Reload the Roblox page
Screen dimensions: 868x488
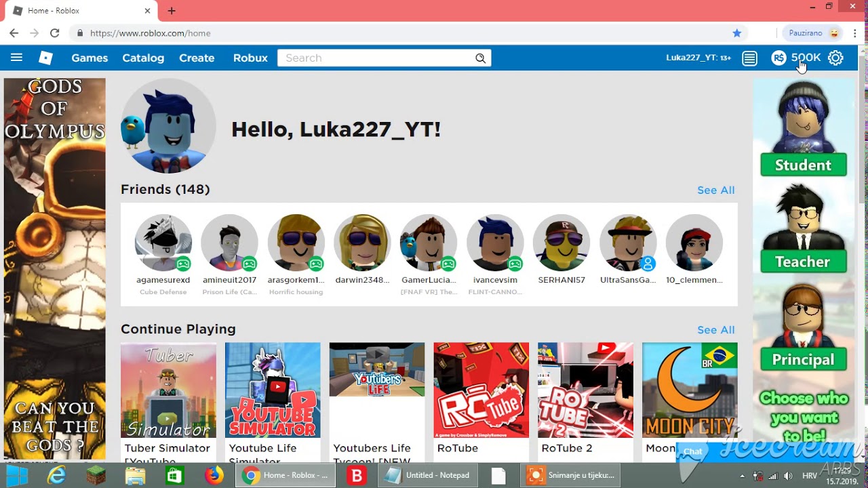pyautogui.click(x=54, y=33)
